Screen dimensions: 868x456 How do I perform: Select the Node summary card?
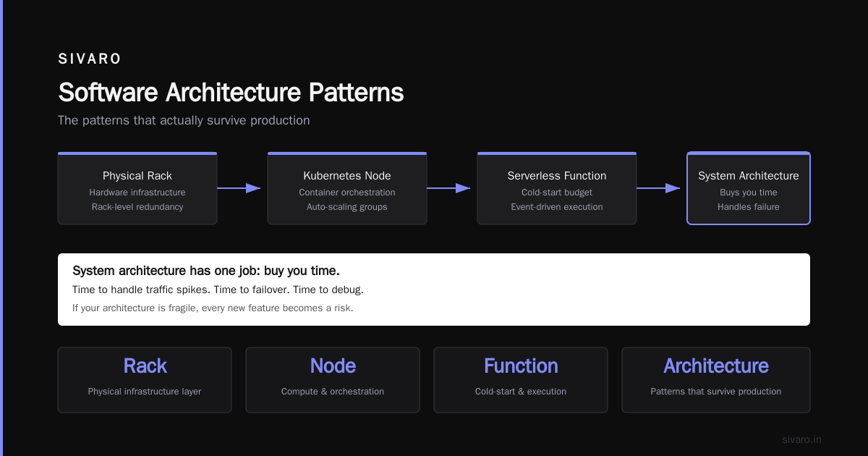click(x=333, y=380)
